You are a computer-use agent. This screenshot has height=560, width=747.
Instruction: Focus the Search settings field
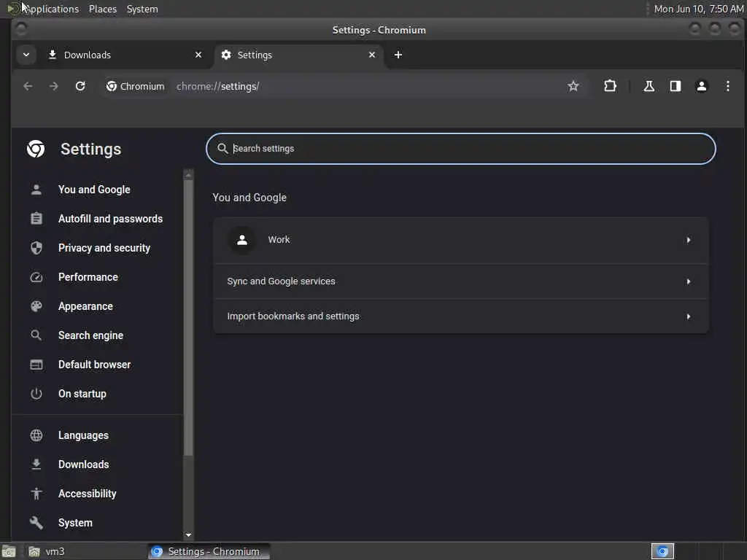[x=461, y=149]
